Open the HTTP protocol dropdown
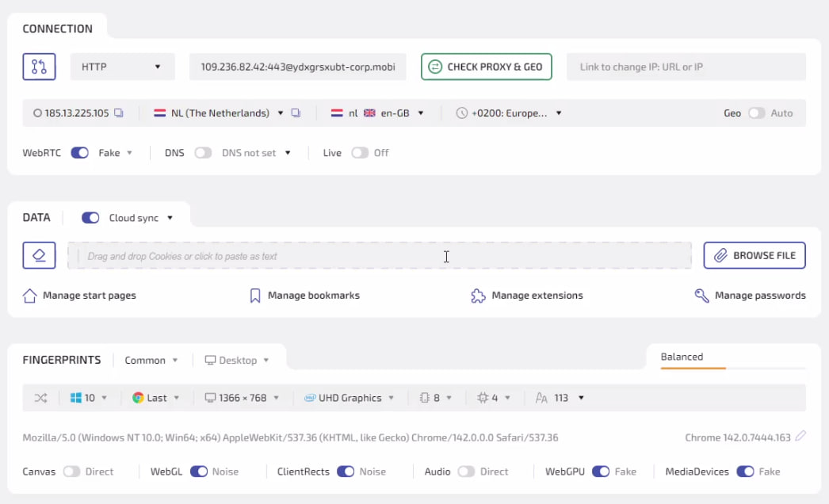829x504 pixels. coord(123,67)
